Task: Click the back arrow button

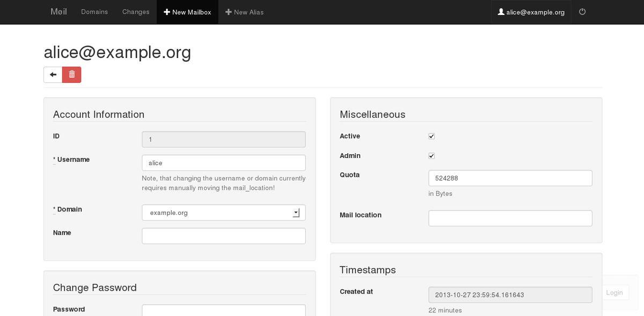Action: click(x=53, y=75)
